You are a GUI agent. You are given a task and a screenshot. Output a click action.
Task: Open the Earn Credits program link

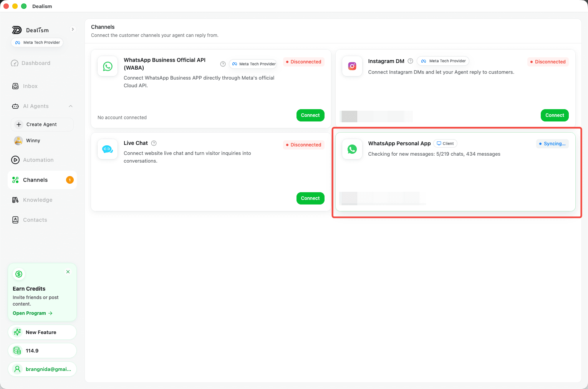click(33, 313)
